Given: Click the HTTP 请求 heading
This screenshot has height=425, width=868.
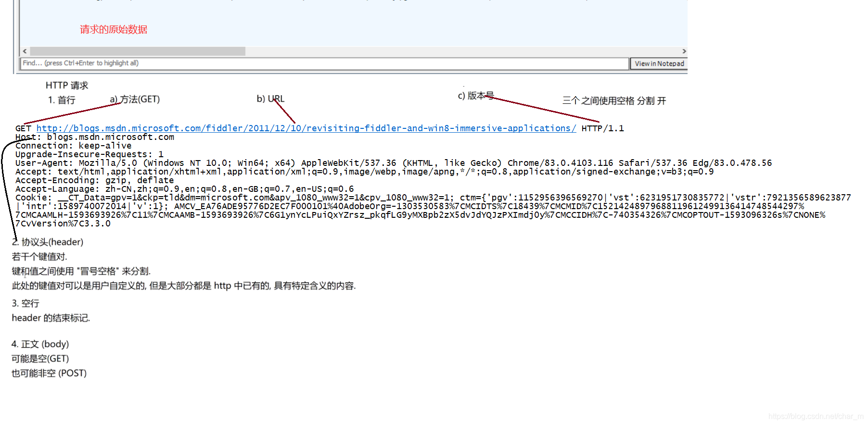Looking at the screenshot, I should pyautogui.click(x=67, y=85).
